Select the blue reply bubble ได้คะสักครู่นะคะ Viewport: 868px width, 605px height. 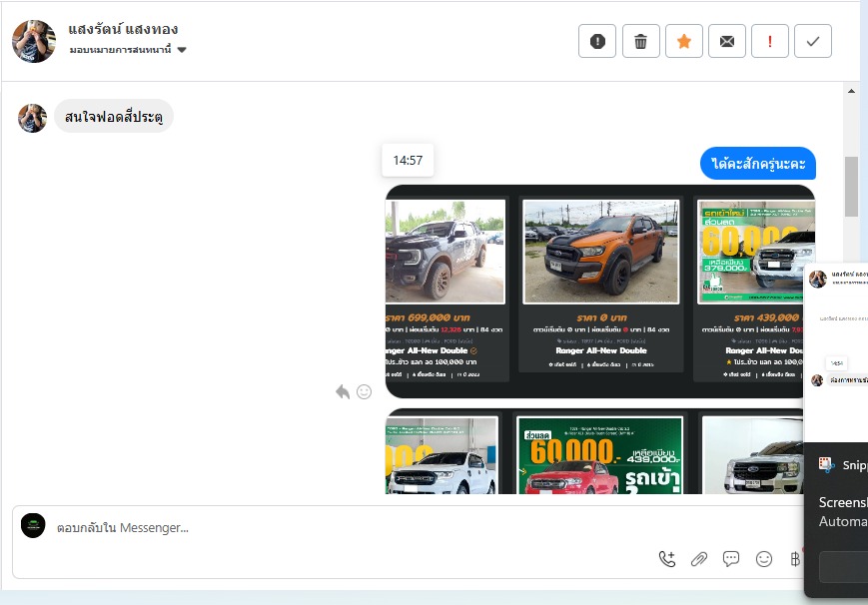pyautogui.click(x=758, y=164)
